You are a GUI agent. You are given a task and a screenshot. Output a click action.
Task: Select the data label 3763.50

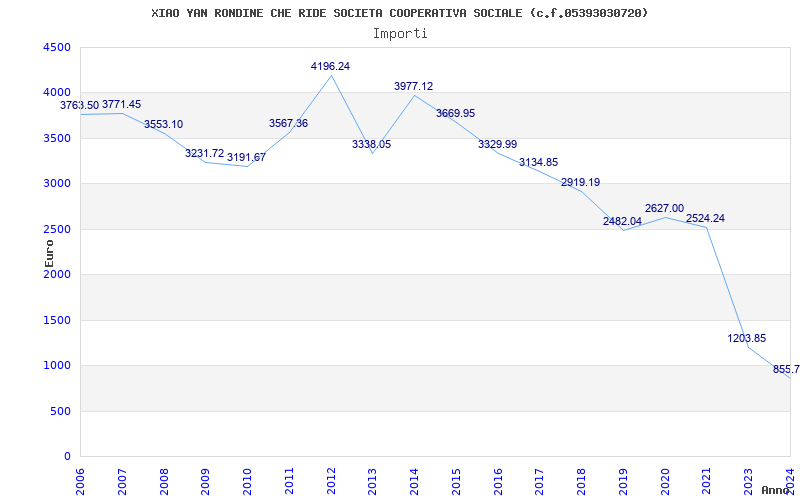click(x=80, y=106)
